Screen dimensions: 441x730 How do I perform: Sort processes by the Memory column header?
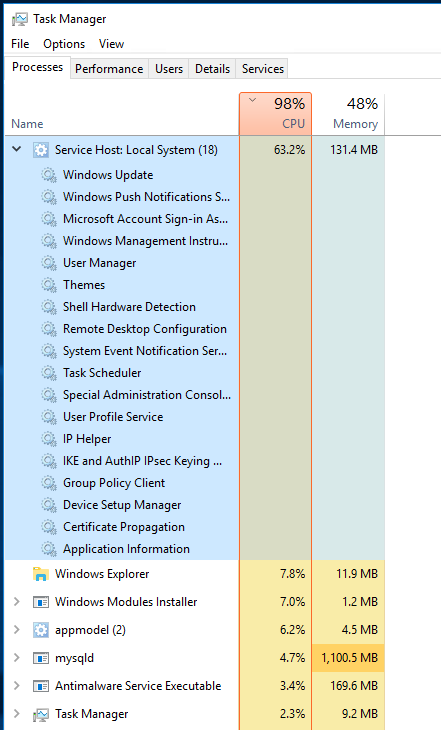(x=348, y=114)
